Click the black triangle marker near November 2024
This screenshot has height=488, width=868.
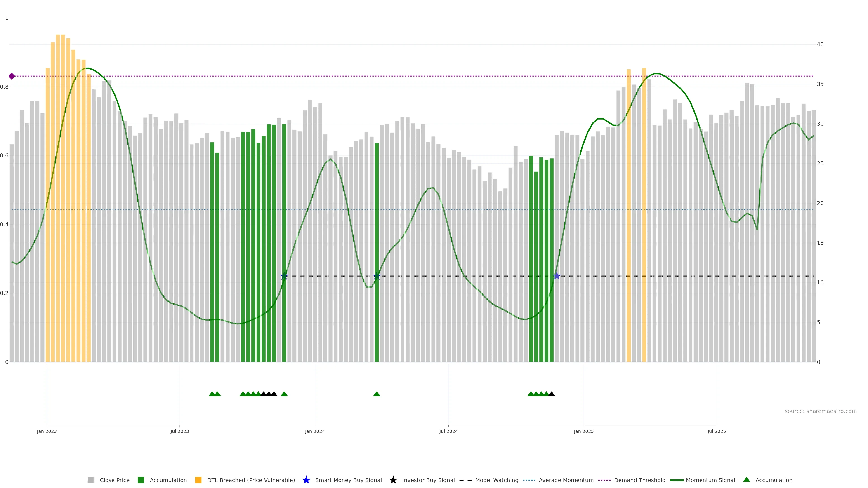(x=552, y=394)
